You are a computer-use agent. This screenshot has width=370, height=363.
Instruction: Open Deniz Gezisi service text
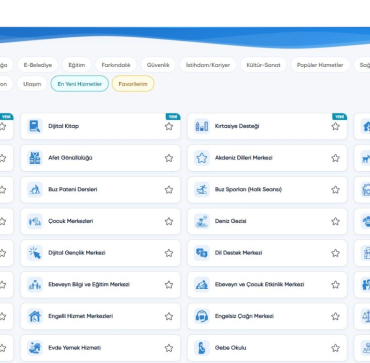pyautogui.click(x=230, y=221)
